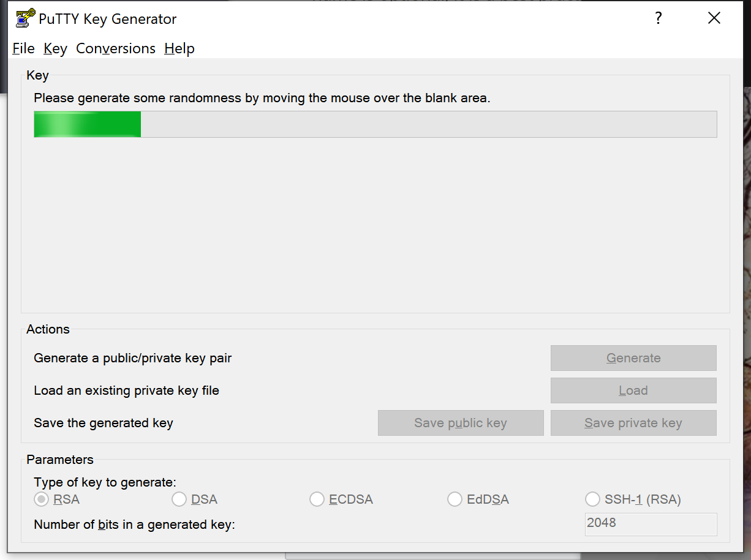Click the Save public key button
The height and width of the screenshot is (560, 751).
point(461,423)
